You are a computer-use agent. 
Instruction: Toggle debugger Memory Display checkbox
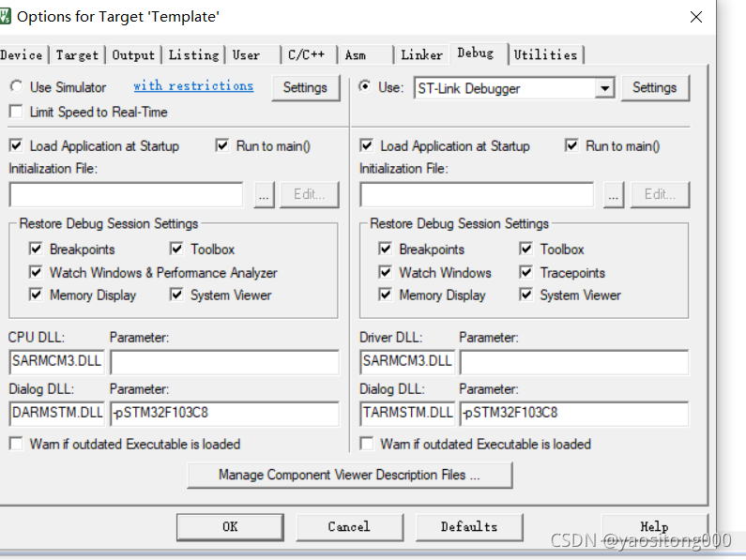[x=386, y=295]
